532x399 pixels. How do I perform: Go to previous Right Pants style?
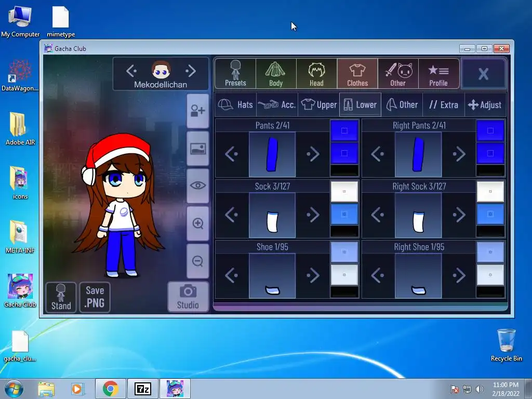pyautogui.click(x=378, y=154)
